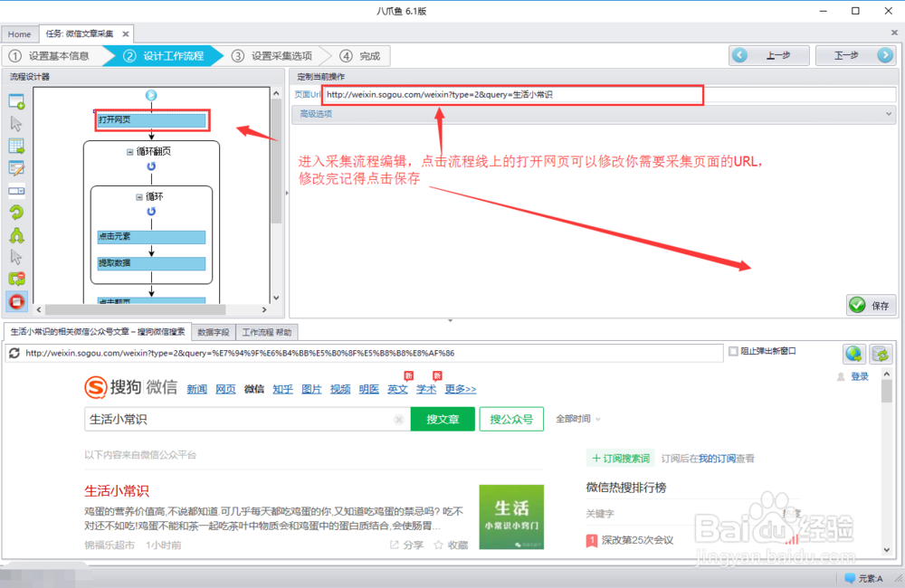Reload the embedded browser page
The image size is (905, 588).
(14, 353)
